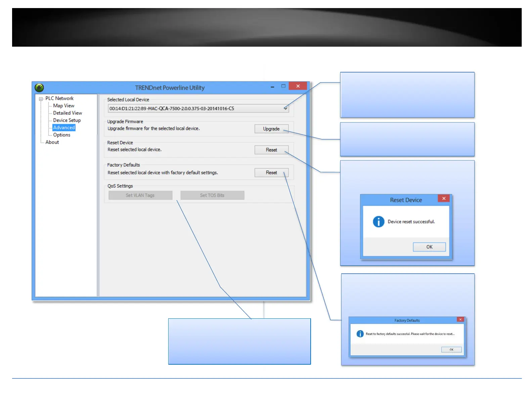Open Map View in the sidebar
Viewport: 532px width, 411px height.
(63, 106)
